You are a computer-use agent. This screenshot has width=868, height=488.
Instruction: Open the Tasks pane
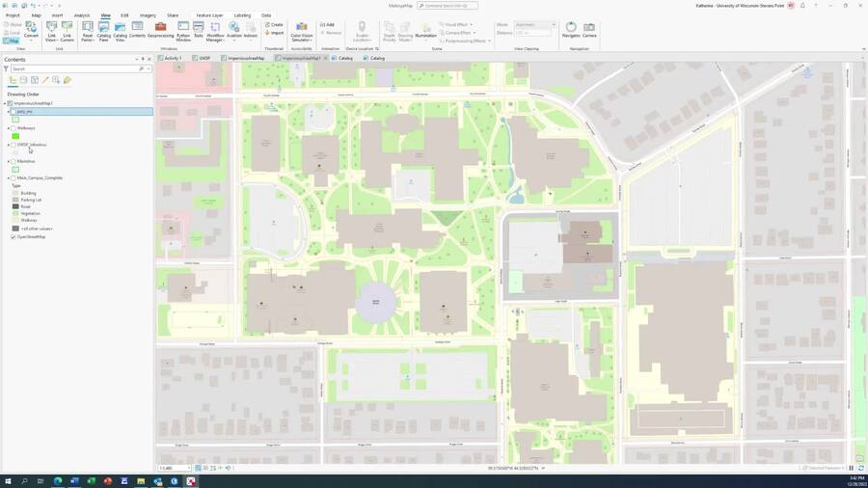[x=198, y=30]
